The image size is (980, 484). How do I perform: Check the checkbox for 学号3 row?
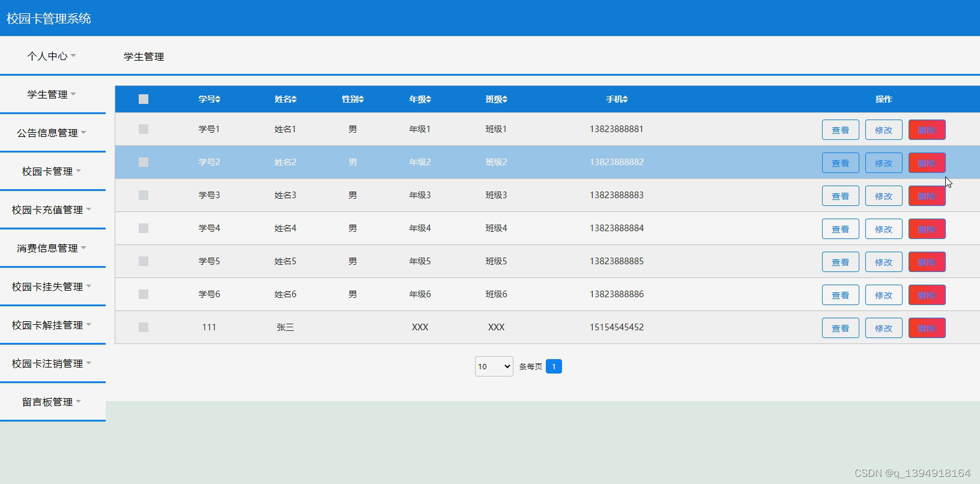(144, 195)
